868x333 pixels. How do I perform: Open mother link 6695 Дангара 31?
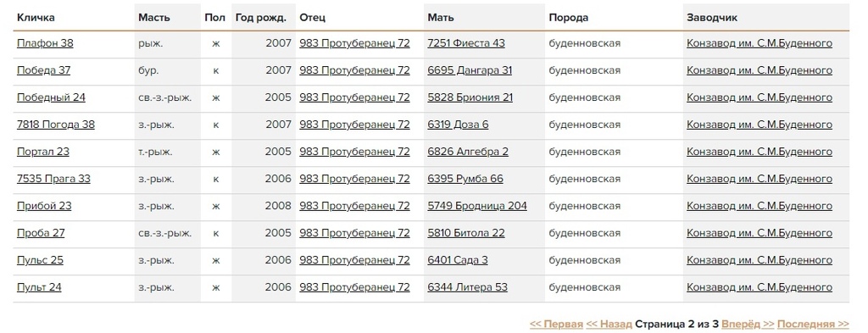pyautogui.click(x=470, y=70)
